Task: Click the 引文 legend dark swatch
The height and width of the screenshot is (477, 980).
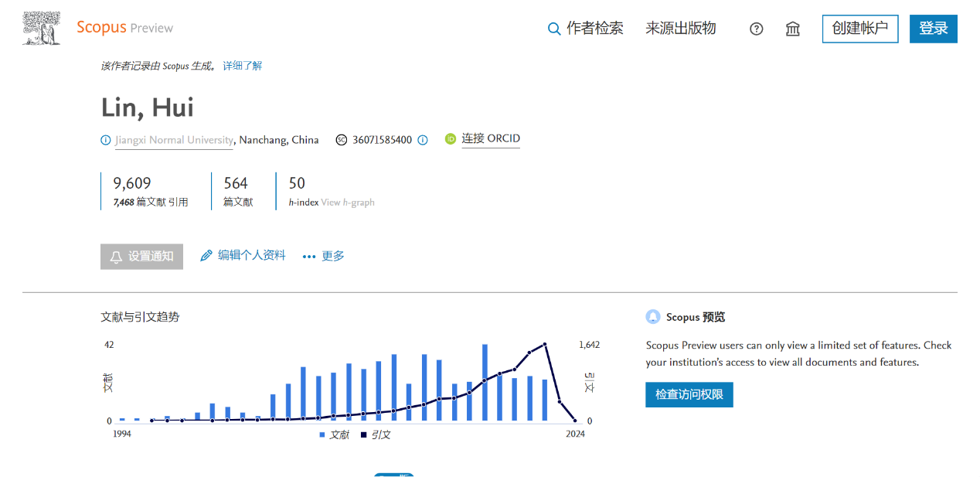Action: (364, 435)
